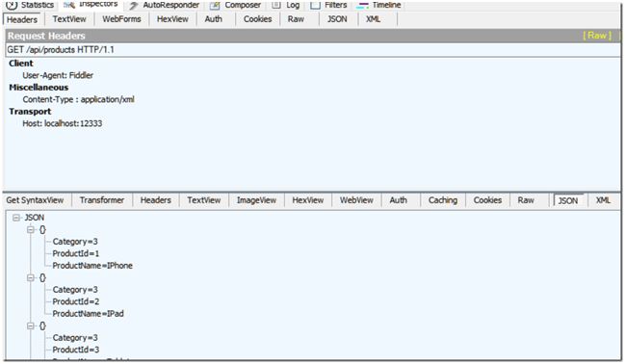Switch to the request WebForms tab
The width and height of the screenshot is (625, 364).
121,19
